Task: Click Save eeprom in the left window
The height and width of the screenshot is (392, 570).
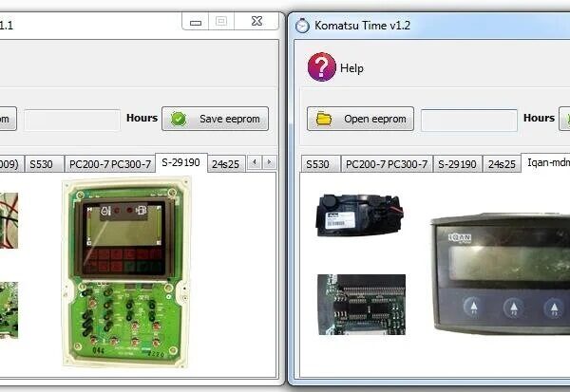Action: tap(216, 119)
